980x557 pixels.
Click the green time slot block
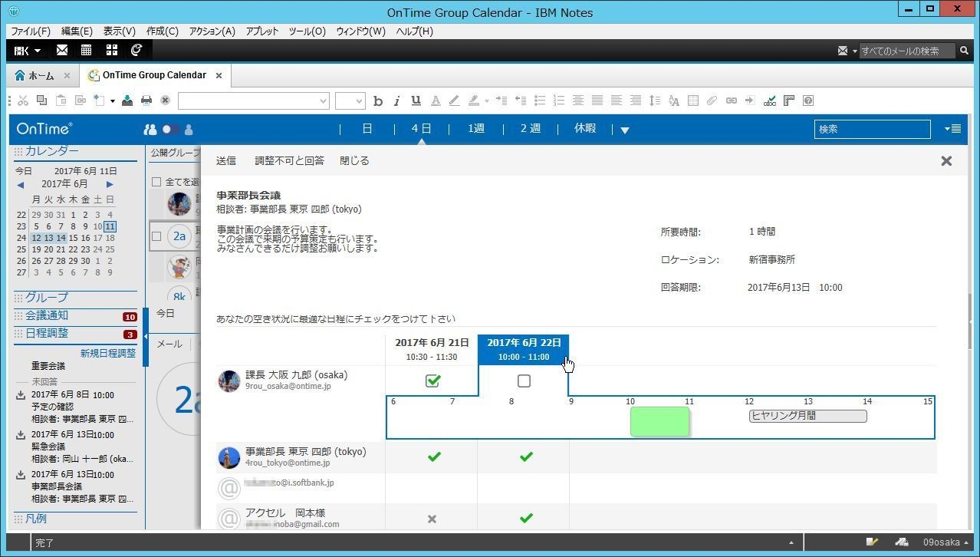[659, 421]
